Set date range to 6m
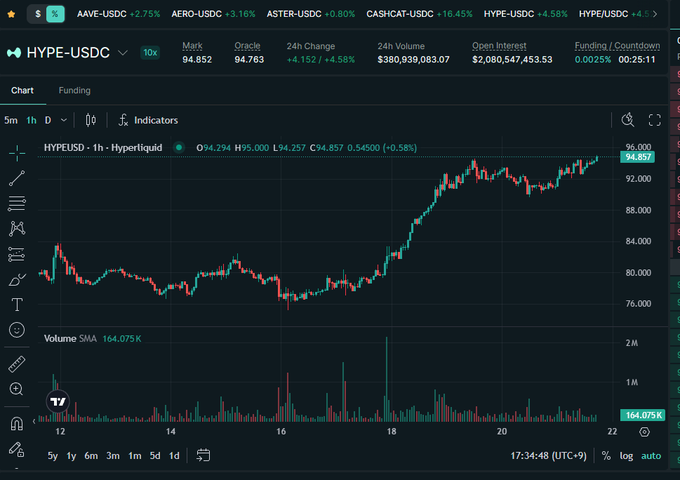The width and height of the screenshot is (680, 480). 91,456
